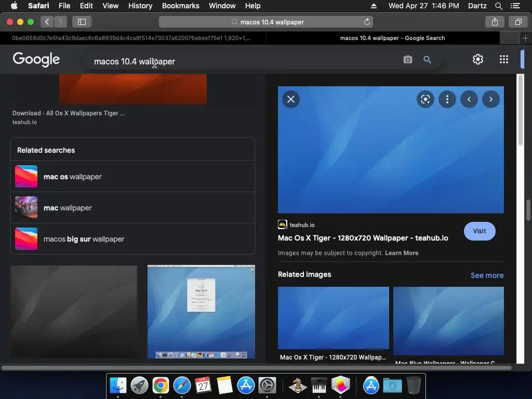Open the grey Tiger wallpaper thumbnail
Image resolution: width=532 pixels, height=399 pixels.
[x=74, y=312]
